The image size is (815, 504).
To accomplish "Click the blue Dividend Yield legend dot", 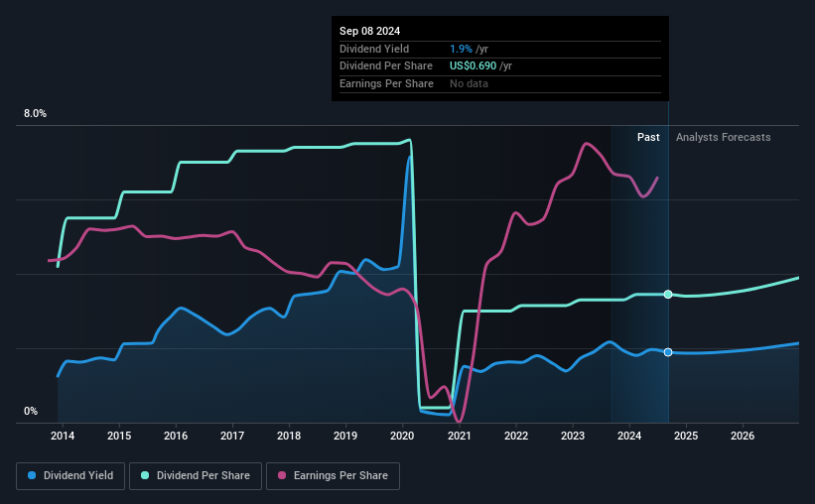I will [32, 475].
